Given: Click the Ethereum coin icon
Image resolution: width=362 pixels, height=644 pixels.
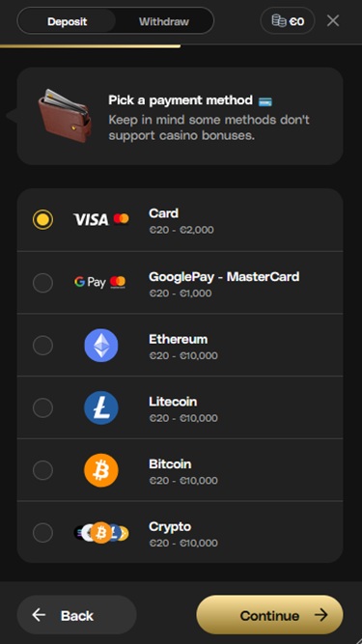Looking at the screenshot, I should pyautogui.click(x=101, y=345).
